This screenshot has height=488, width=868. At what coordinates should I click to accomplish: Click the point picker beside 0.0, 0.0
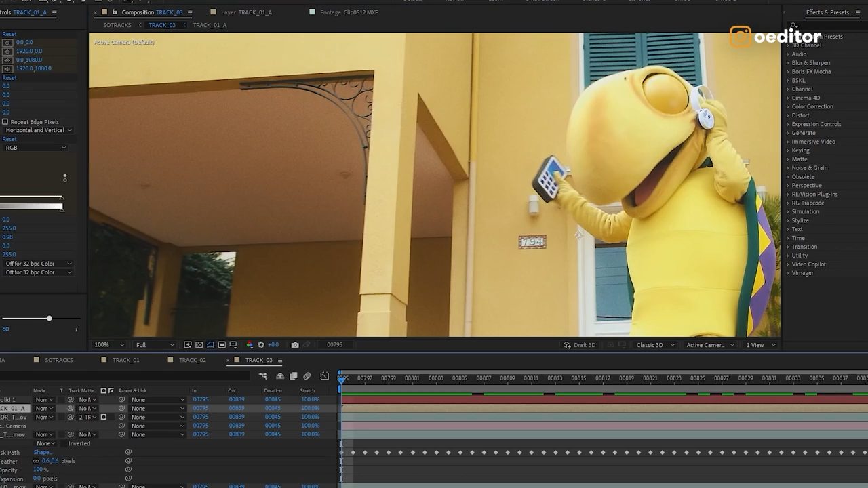pos(7,42)
